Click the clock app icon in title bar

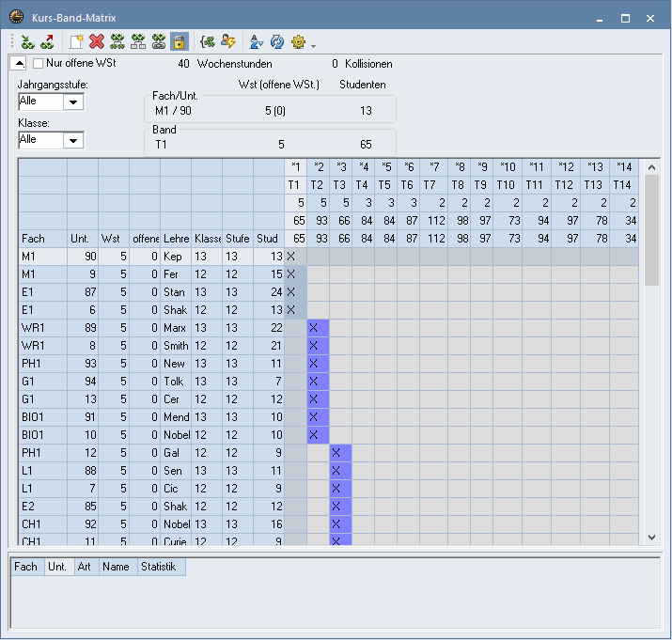click(17, 17)
